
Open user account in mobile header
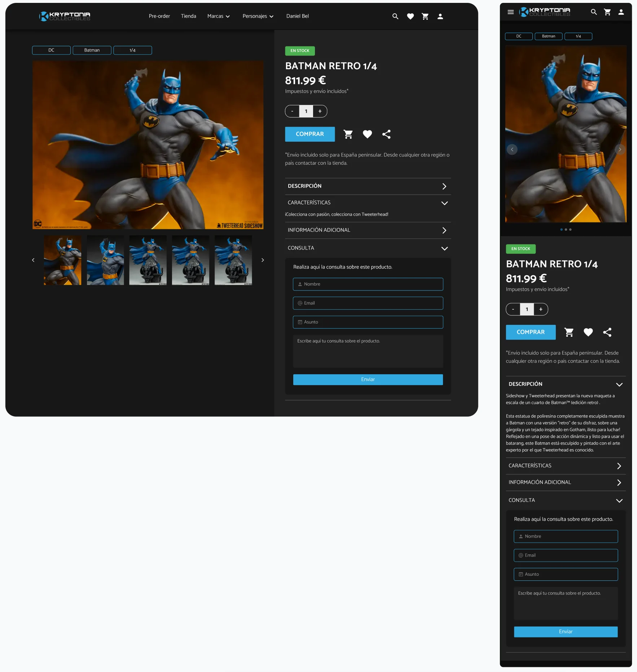click(x=621, y=12)
